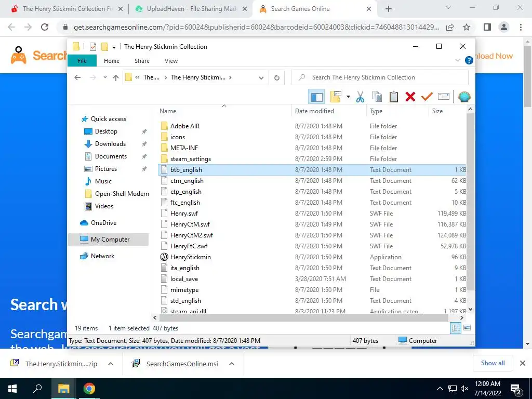Select the Henry.swf file
The height and width of the screenshot is (399, 532).
[184, 214]
